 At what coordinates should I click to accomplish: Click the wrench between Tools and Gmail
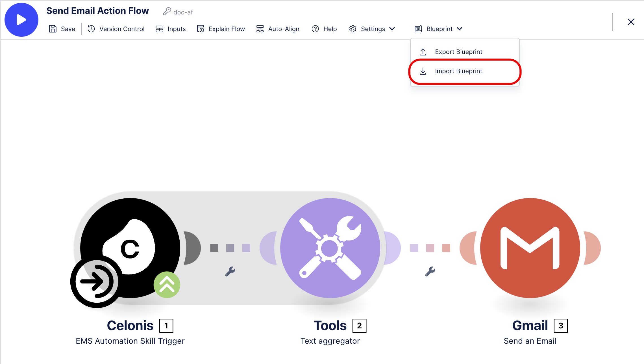coord(430,271)
